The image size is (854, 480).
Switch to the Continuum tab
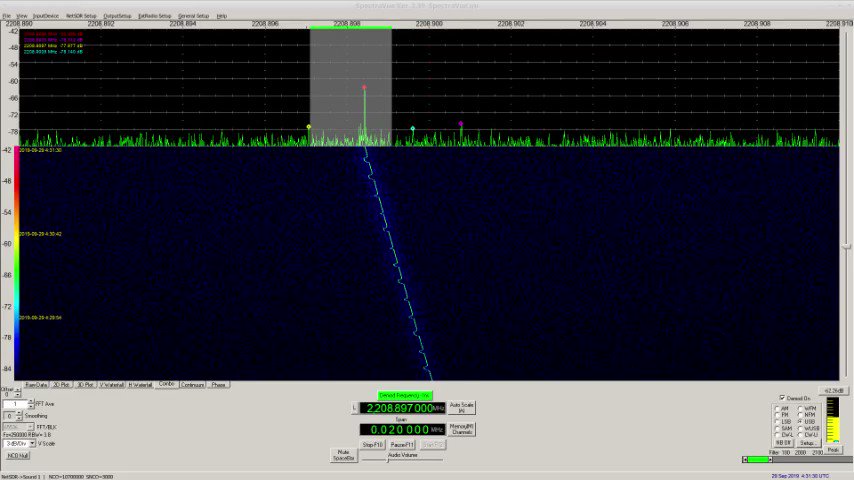pyautogui.click(x=192, y=385)
